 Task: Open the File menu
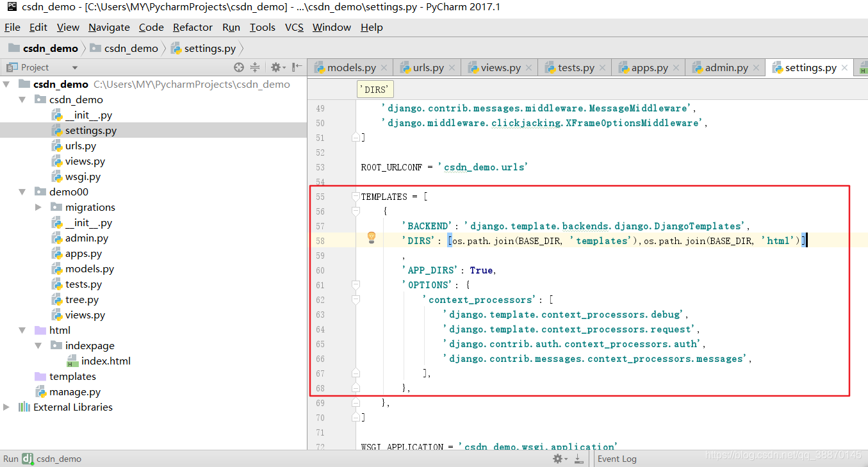12,27
